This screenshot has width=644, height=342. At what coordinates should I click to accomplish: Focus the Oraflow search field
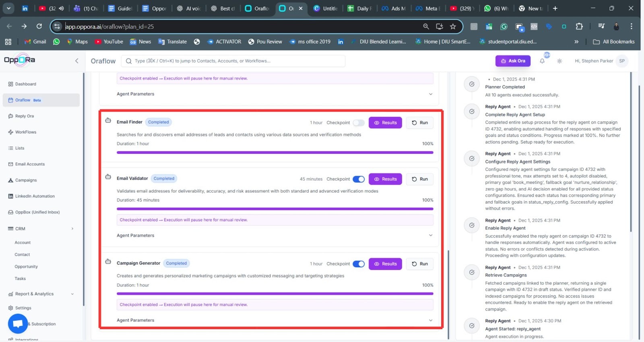click(x=233, y=61)
